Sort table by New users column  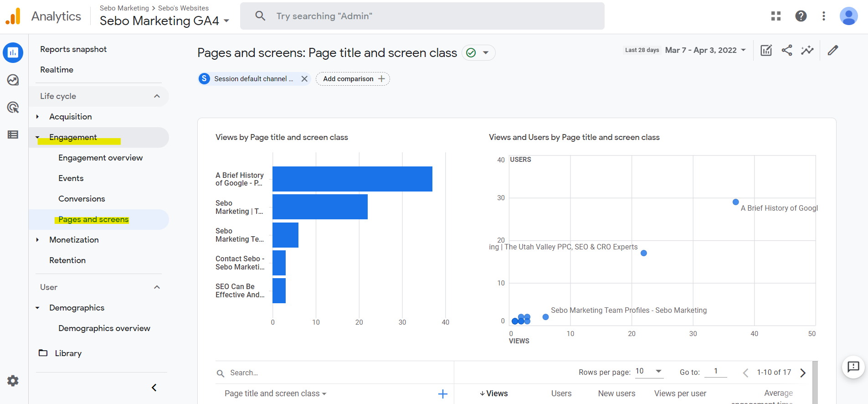coord(616,394)
